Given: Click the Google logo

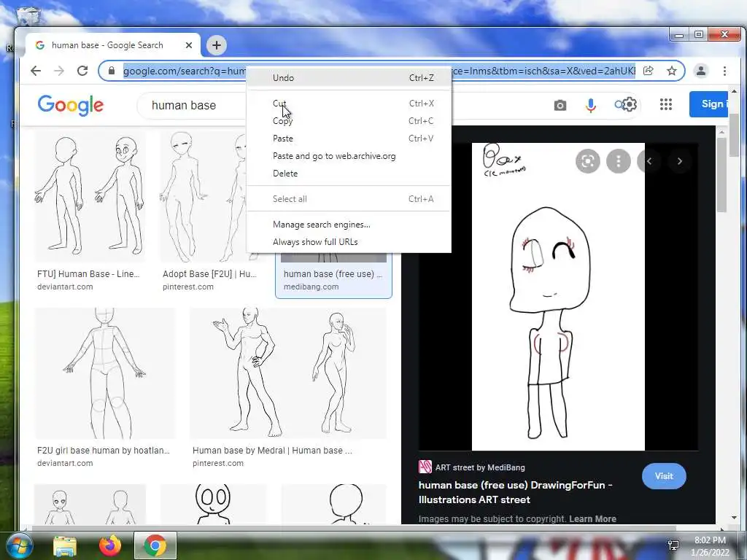Looking at the screenshot, I should [71, 105].
